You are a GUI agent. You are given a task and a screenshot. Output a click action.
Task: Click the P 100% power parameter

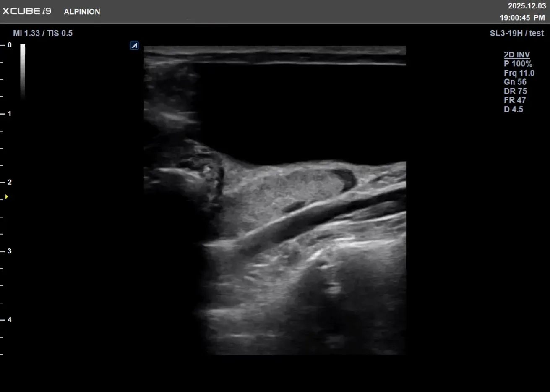[x=518, y=64]
